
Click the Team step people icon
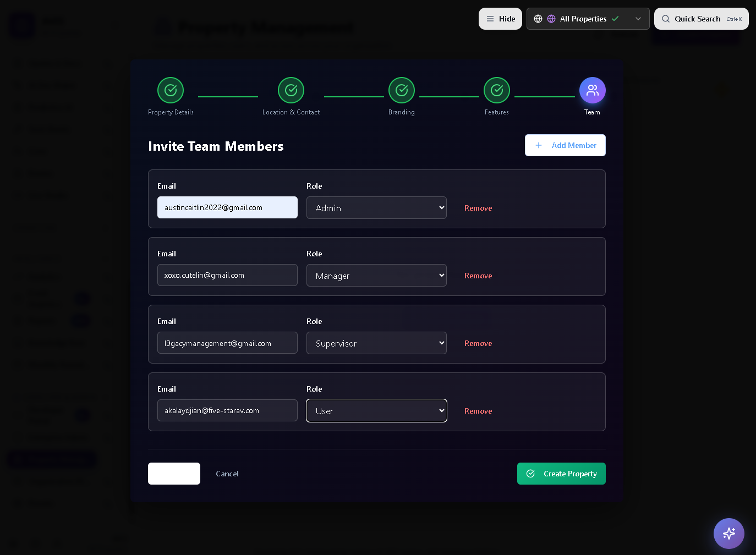[x=592, y=90]
